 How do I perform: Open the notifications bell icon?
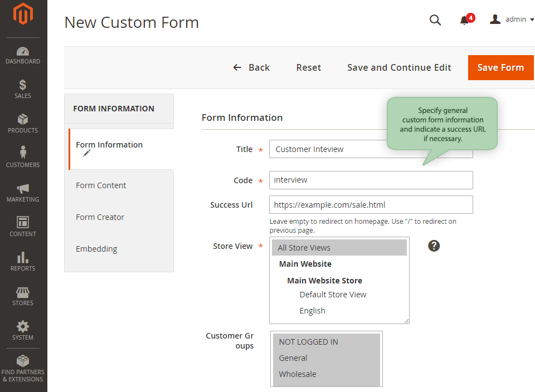464,20
